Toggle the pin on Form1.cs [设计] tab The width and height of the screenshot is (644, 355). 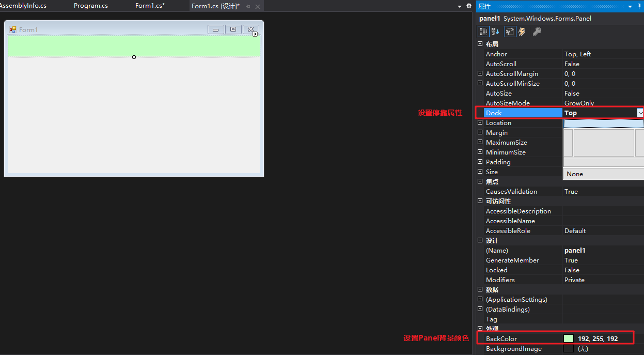[x=249, y=6]
